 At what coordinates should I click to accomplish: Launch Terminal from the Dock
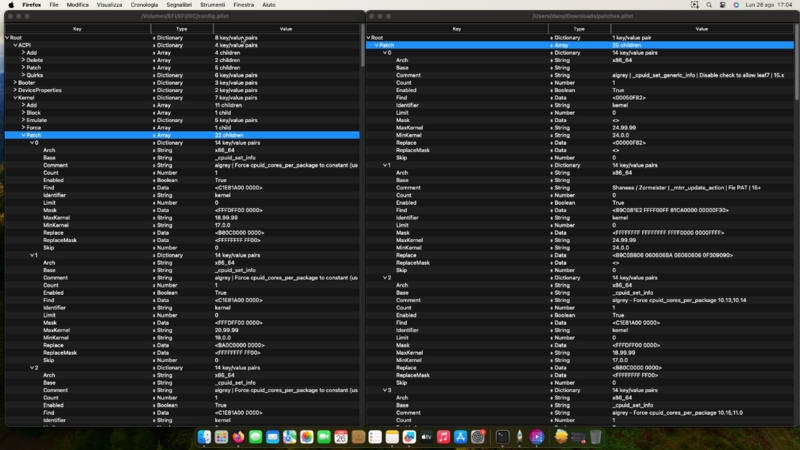click(x=503, y=437)
